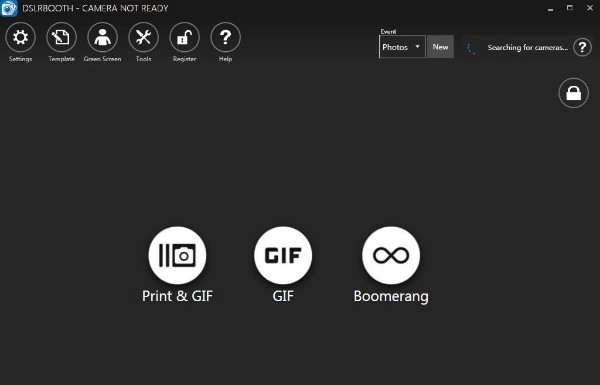This screenshot has height=385, width=600.
Task: Close the DSLRBooth window
Action: click(590, 8)
